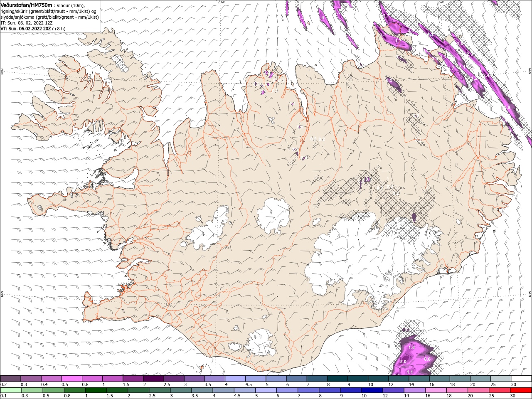Choose the periwinkle 6 swatch, bottom legend row

pos(287,390)
